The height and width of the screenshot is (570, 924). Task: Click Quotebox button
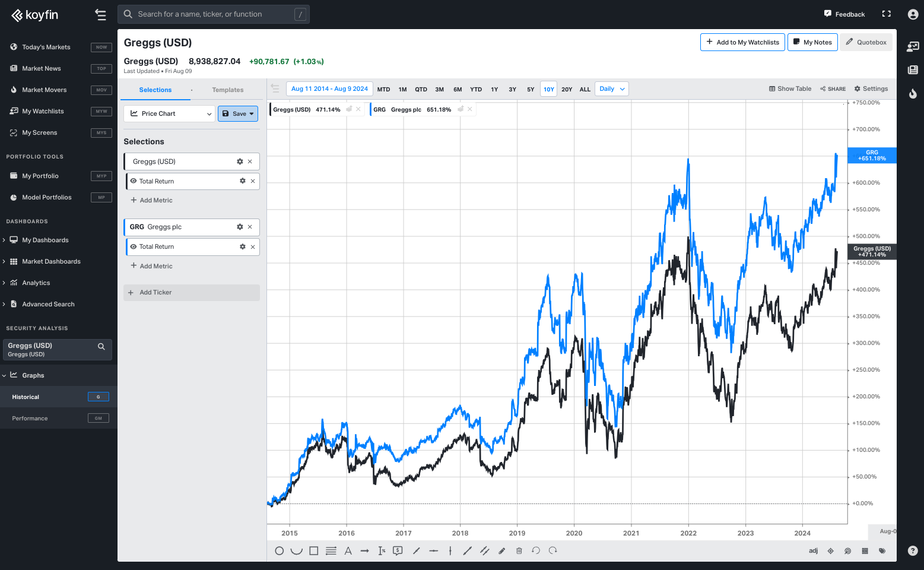click(x=866, y=42)
